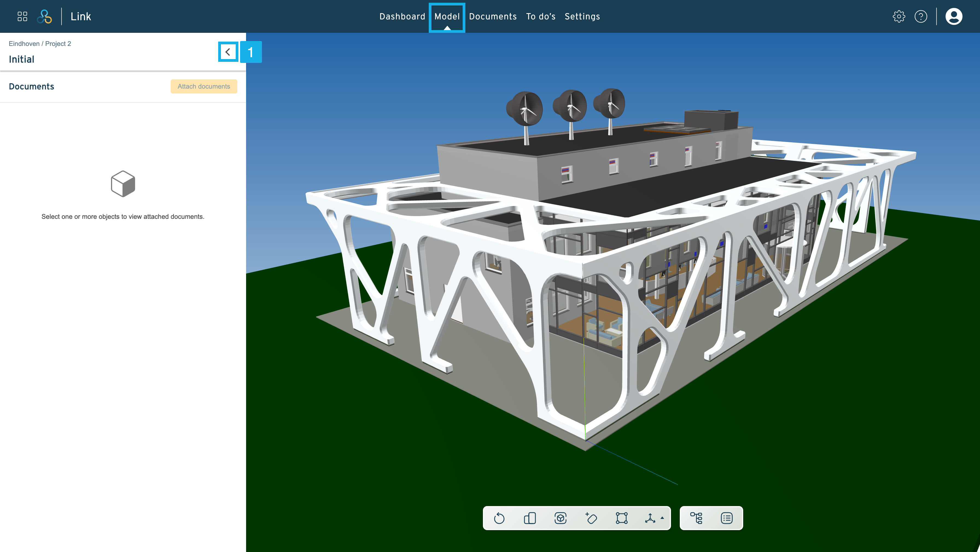Expand the axis tool dropdown arrow
The image size is (980, 552).
pos(662,518)
